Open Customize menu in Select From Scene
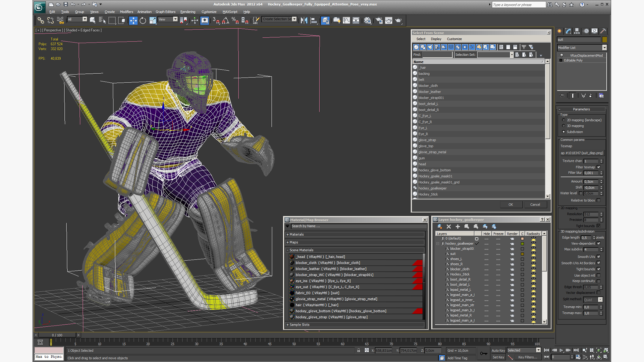 (x=454, y=39)
